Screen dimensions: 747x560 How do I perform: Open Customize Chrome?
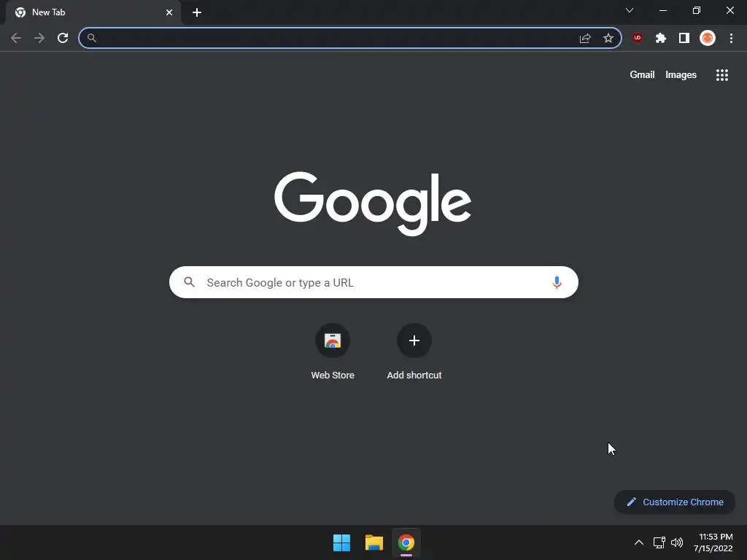coord(675,502)
